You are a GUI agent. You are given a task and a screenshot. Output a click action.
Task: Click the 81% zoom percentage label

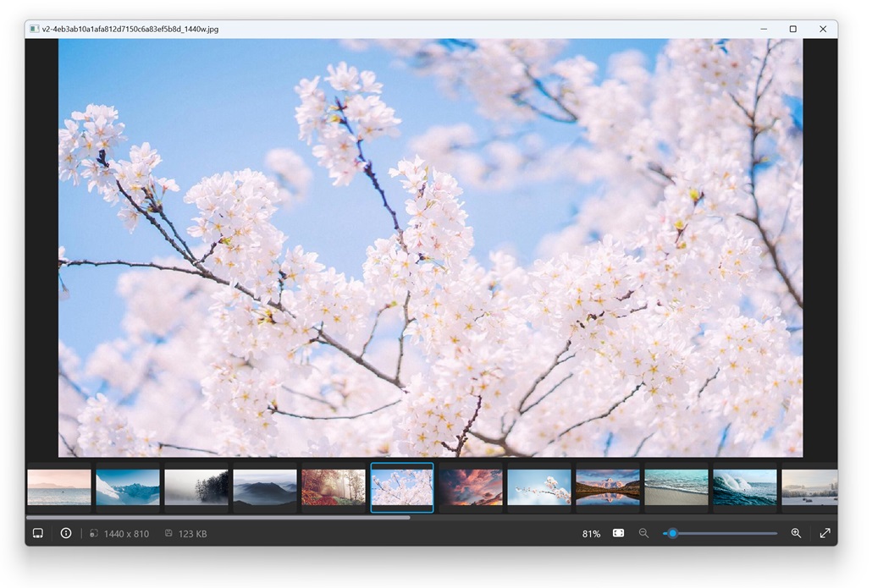click(591, 534)
